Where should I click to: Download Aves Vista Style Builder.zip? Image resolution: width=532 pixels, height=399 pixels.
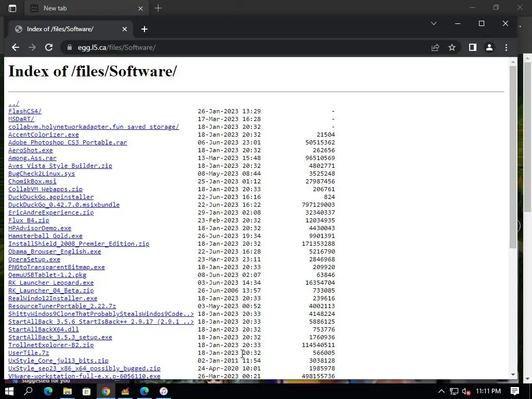click(60, 166)
